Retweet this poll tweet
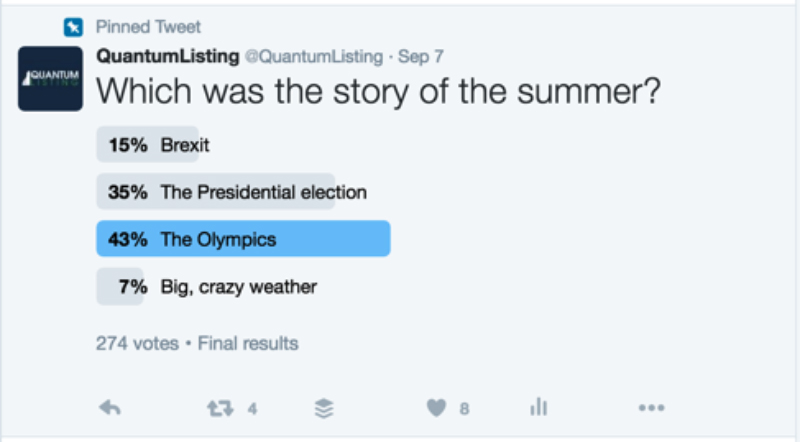 [x=218, y=408]
